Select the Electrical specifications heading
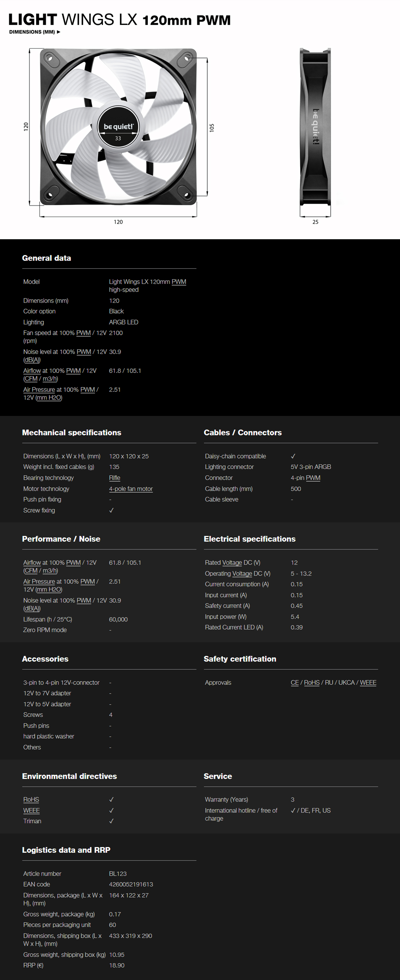 tap(250, 539)
